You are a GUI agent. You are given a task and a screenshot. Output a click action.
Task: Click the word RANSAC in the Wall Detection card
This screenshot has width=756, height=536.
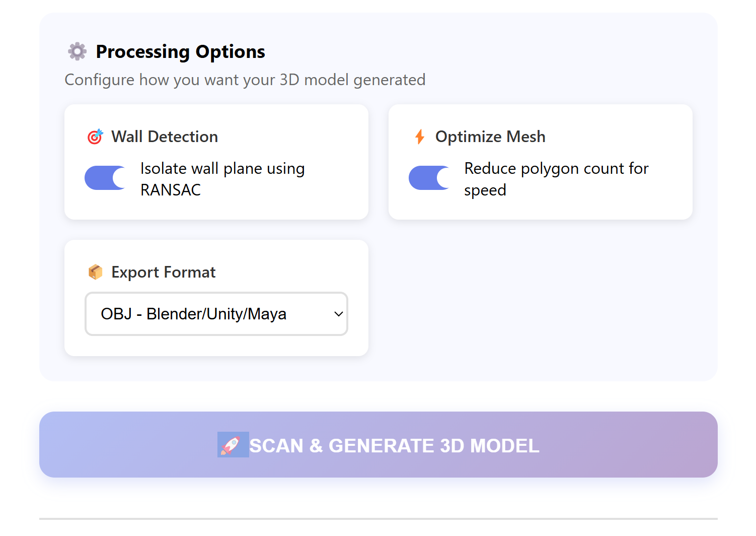171,190
